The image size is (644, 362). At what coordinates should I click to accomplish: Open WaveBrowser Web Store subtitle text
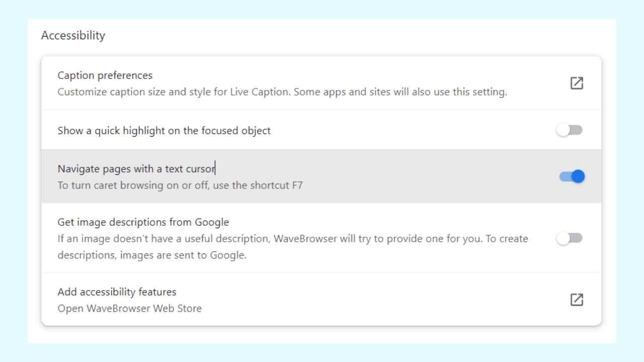tap(129, 308)
